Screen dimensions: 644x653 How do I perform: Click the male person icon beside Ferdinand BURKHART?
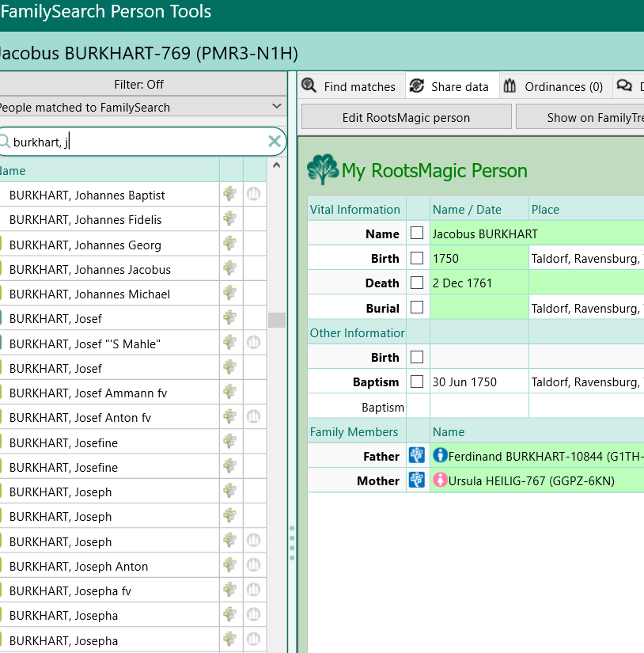pos(440,455)
